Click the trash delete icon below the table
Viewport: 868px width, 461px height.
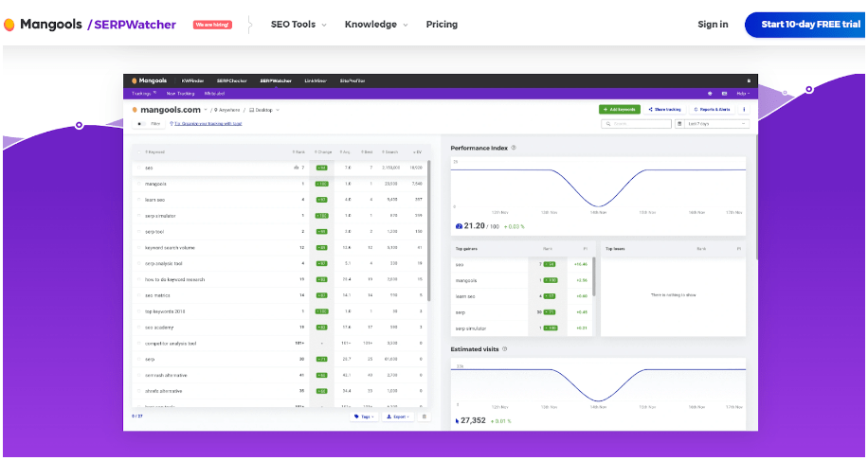point(424,417)
